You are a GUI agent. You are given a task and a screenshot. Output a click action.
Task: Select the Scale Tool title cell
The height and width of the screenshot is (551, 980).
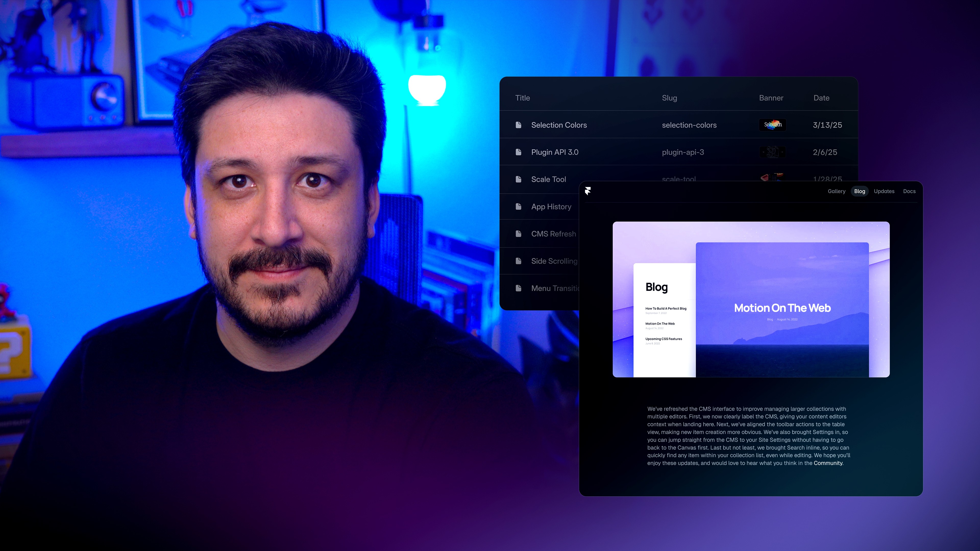coord(549,180)
